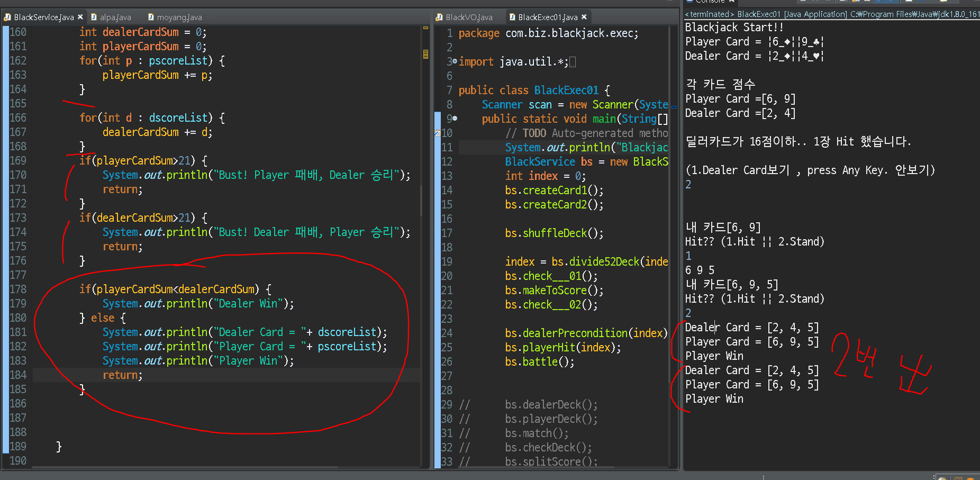980x480 pixels.
Task: Place cursor on 'int playerCardSum = 0;' line
Action: [x=143, y=46]
